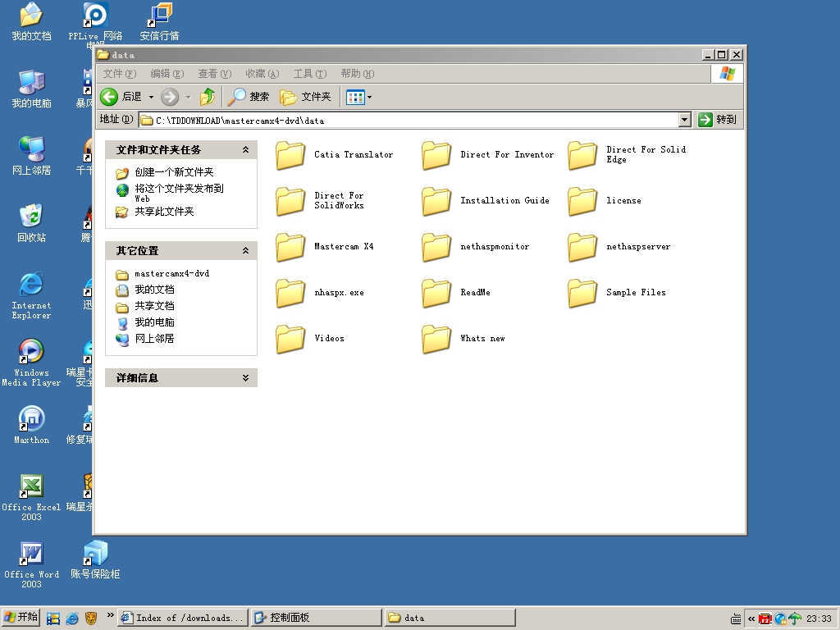Select the Installation Guide folder

486,201
